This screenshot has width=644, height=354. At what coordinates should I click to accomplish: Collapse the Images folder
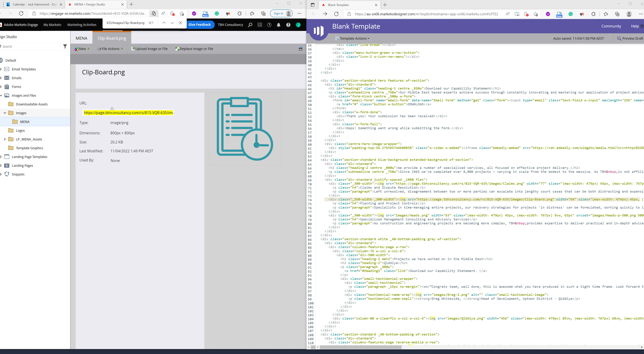pos(5,113)
